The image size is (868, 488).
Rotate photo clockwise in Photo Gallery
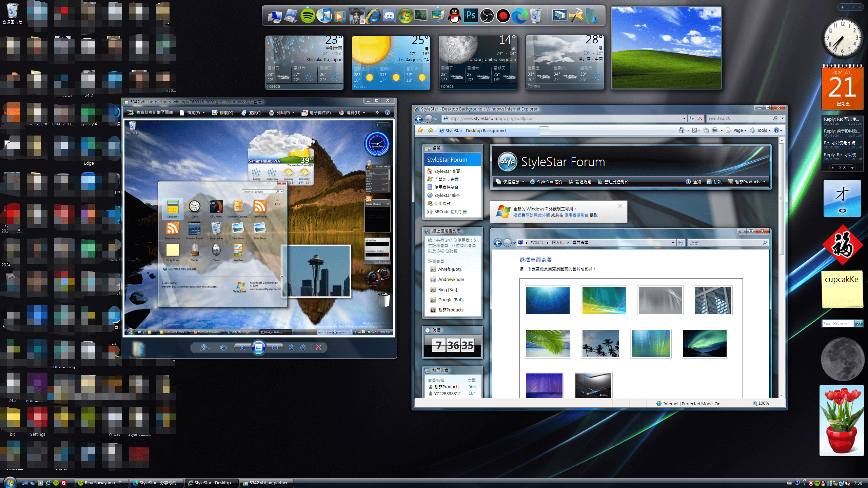pos(303,347)
